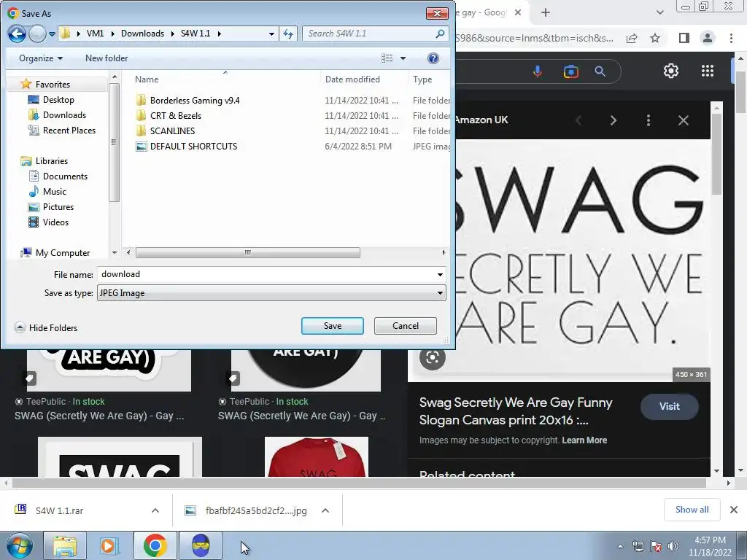
Task: Refresh the S4W 1.1 folder listing
Action: pos(288,34)
